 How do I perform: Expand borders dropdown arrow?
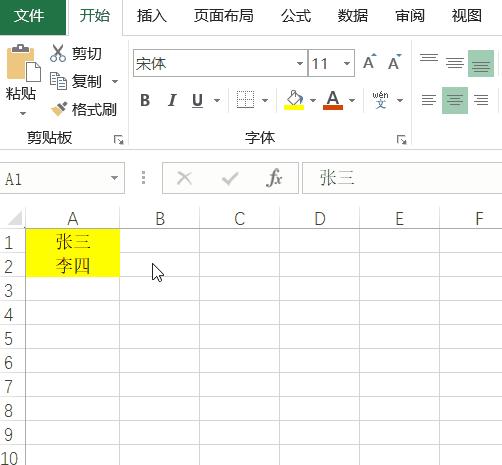(265, 100)
